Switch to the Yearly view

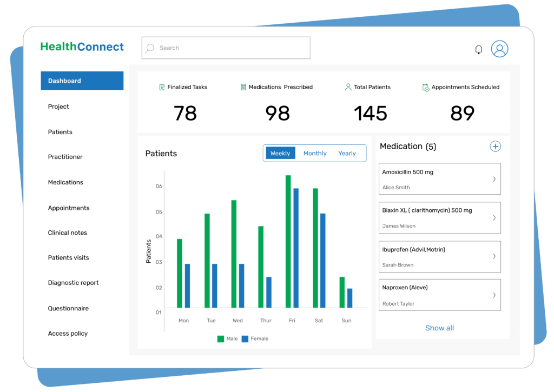(x=347, y=153)
